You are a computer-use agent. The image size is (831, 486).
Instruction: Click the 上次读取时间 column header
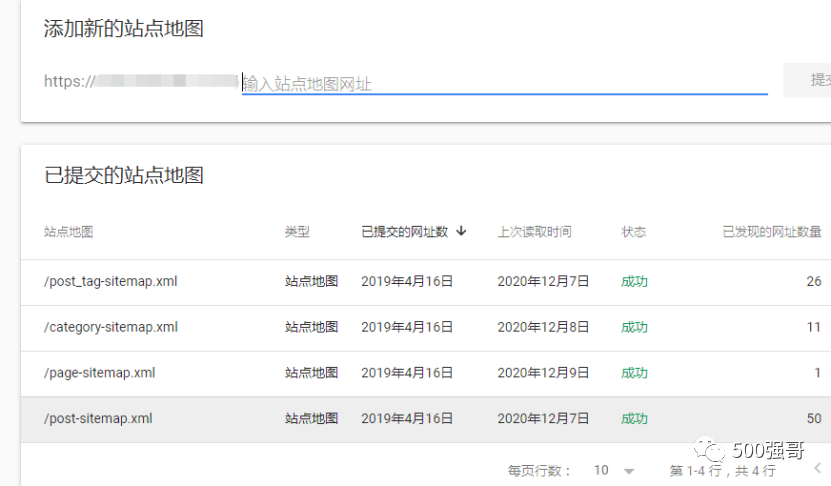point(534,232)
